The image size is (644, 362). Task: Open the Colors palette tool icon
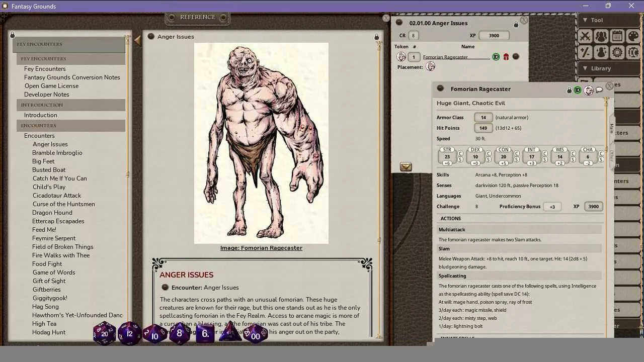pyautogui.click(x=633, y=36)
